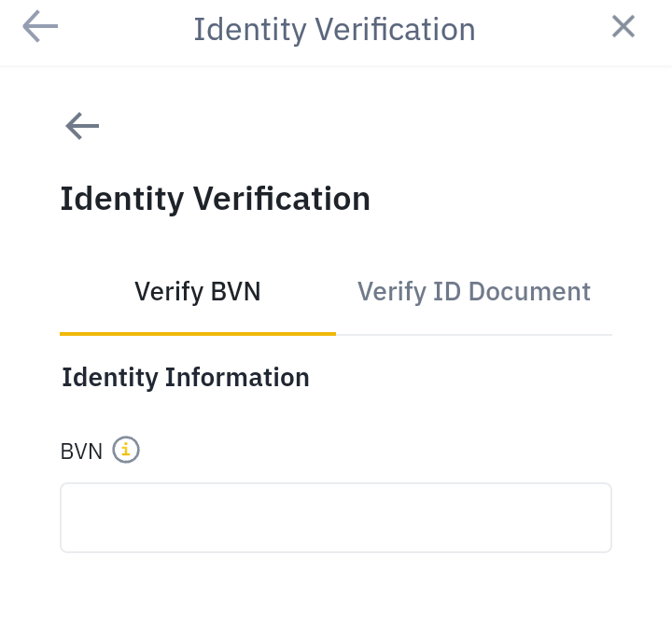The width and height of the screenshot is (672, 639).
Task: Switch to the Verify ID Document tab
Action: tap(473, 292)
